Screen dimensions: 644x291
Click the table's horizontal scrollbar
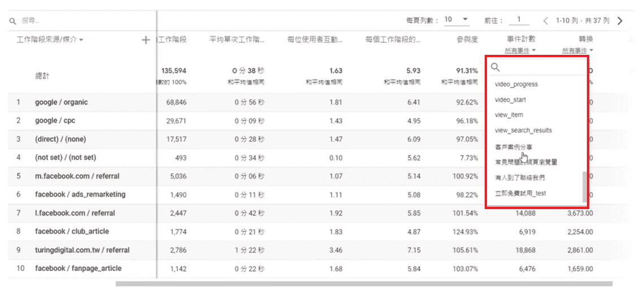(x=364, y=284)
